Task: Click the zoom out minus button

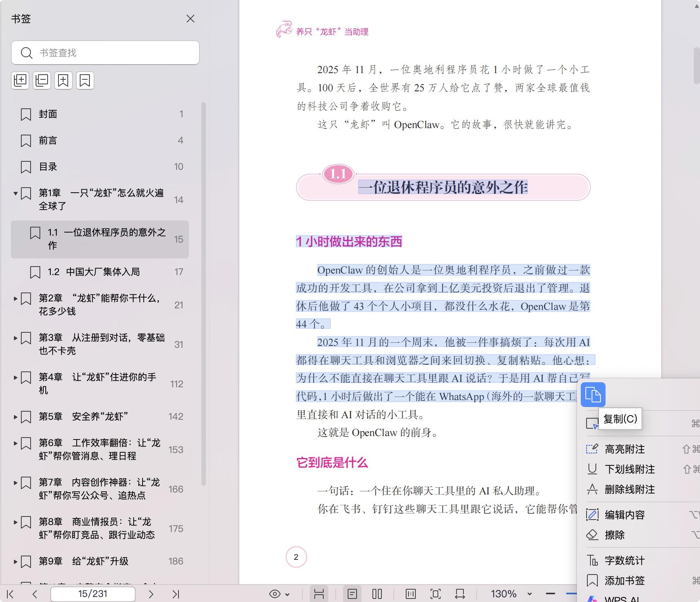Action: point(551,594)
